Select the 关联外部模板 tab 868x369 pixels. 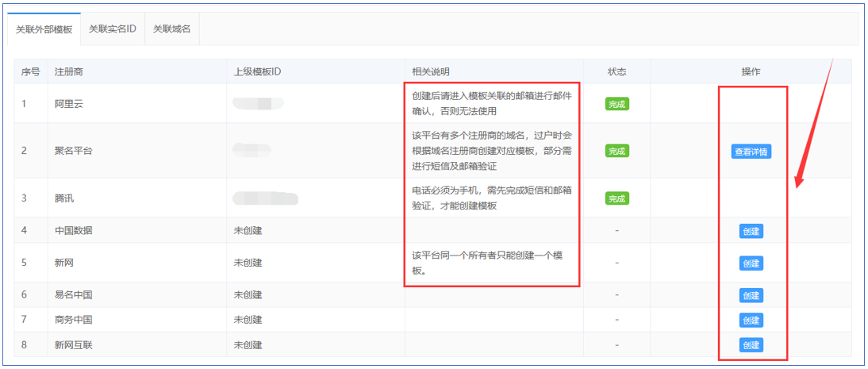click(44, 29)
